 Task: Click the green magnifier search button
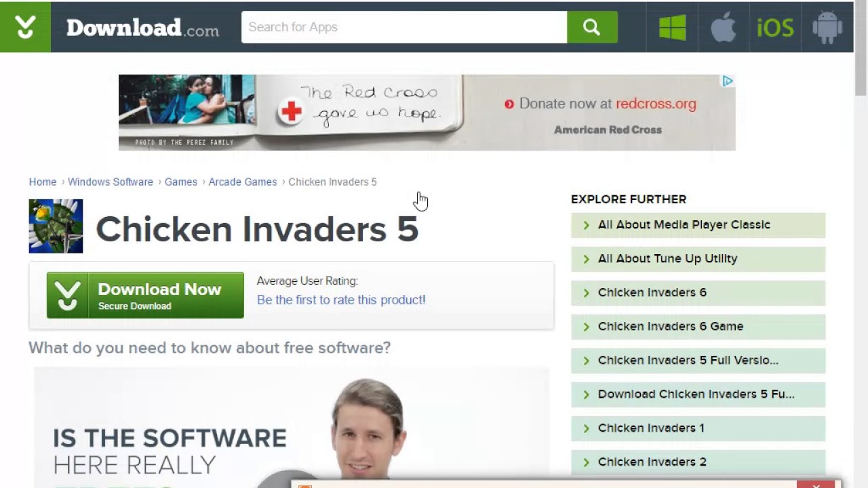coord(592,27)
